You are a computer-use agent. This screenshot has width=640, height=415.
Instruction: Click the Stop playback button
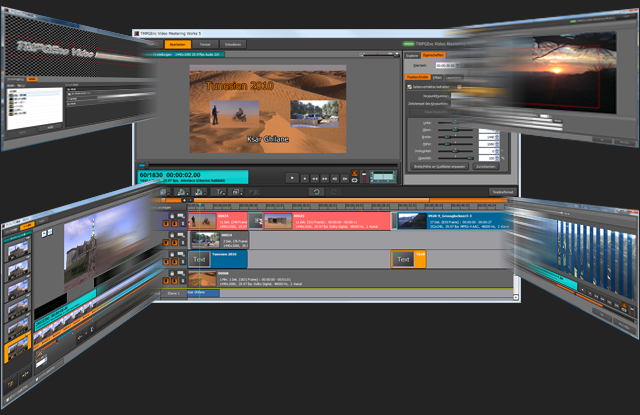point(304,178)
